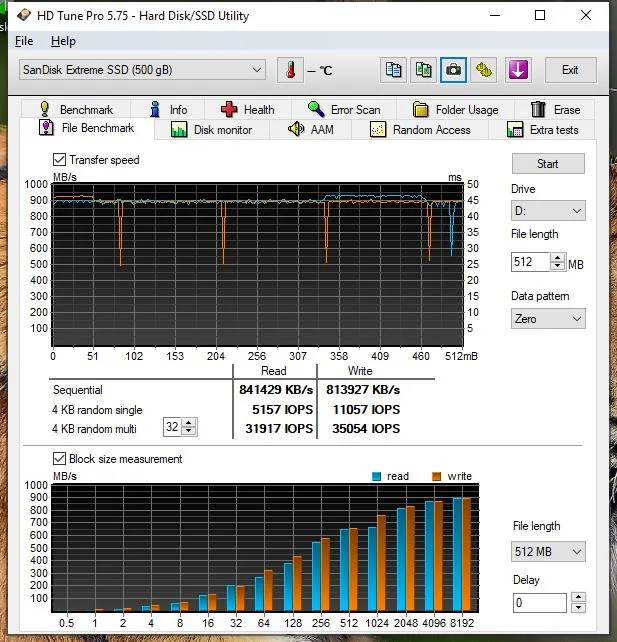Open the options wrench icon

[x=484, y=70]
